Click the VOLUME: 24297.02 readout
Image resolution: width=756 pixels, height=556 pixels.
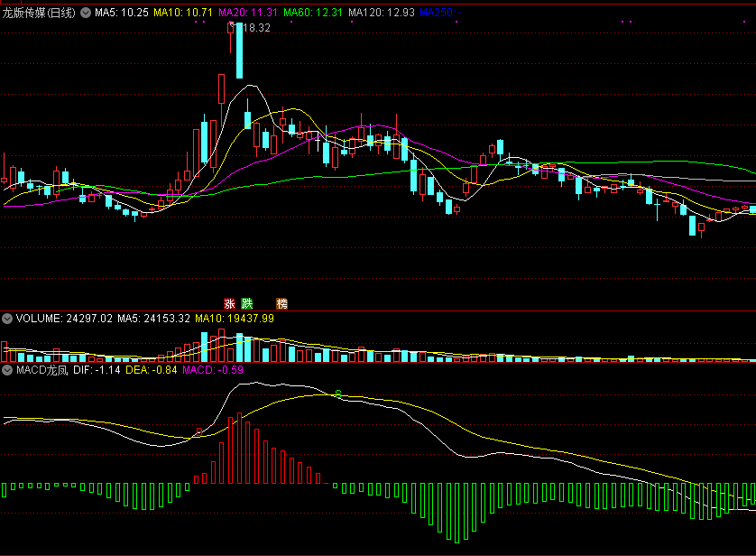click(x=64, y=319)
